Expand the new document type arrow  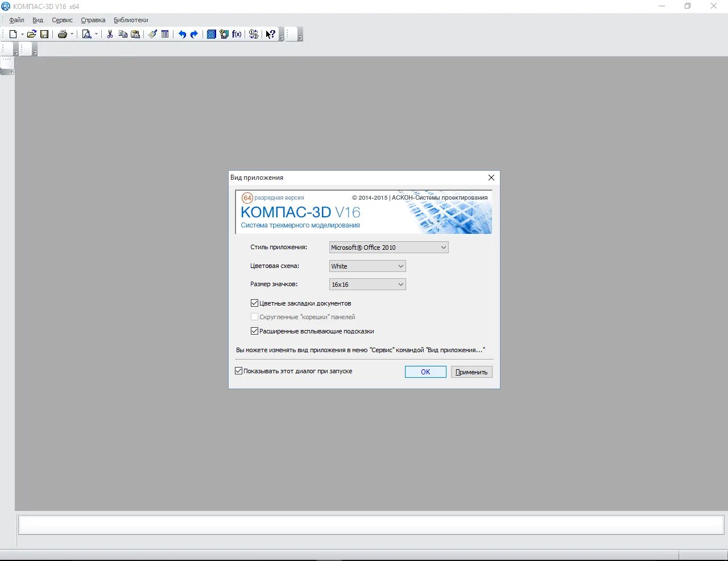click(22, 34)
